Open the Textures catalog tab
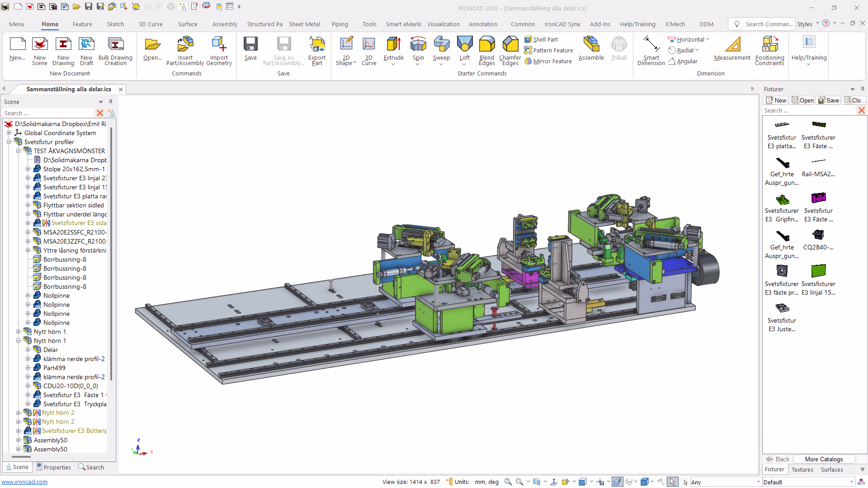Image resolution: width=868 pixels, height=488 pixels. 802,470
